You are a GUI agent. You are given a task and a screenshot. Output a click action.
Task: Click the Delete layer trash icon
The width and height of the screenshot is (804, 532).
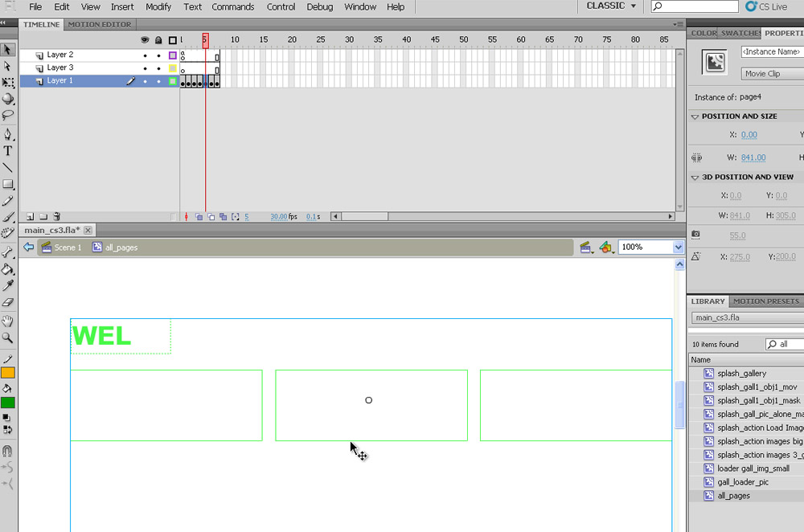[x=56, y=217]
